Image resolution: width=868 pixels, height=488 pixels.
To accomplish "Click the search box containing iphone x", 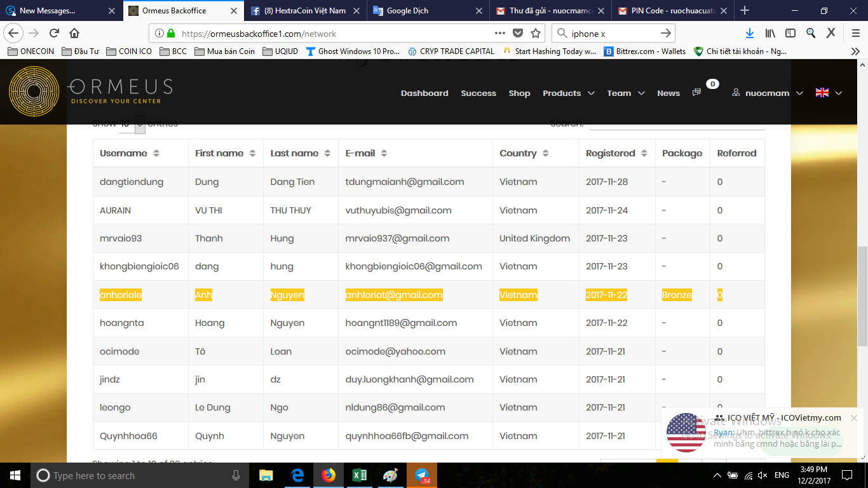I will (x=614, y=34).
